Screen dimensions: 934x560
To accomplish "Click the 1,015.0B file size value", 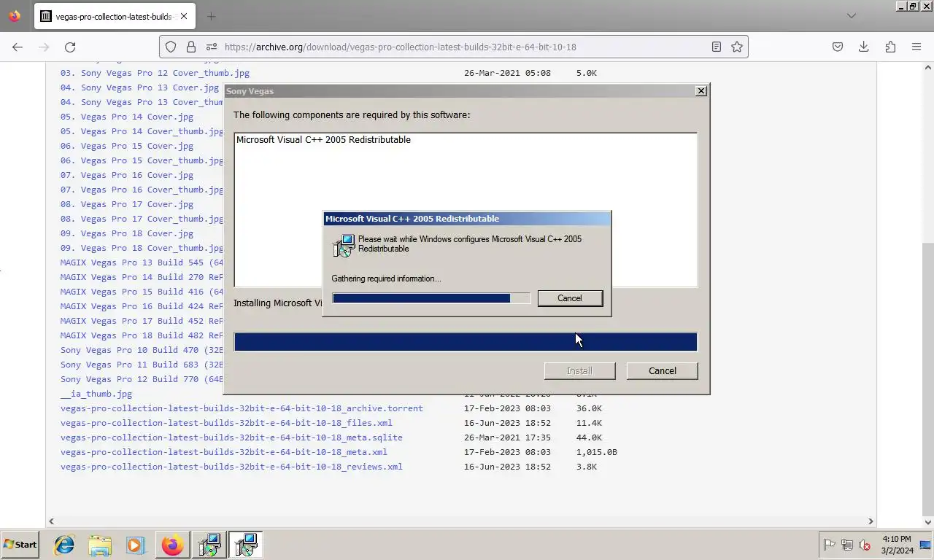I will (x=596, y=452).
